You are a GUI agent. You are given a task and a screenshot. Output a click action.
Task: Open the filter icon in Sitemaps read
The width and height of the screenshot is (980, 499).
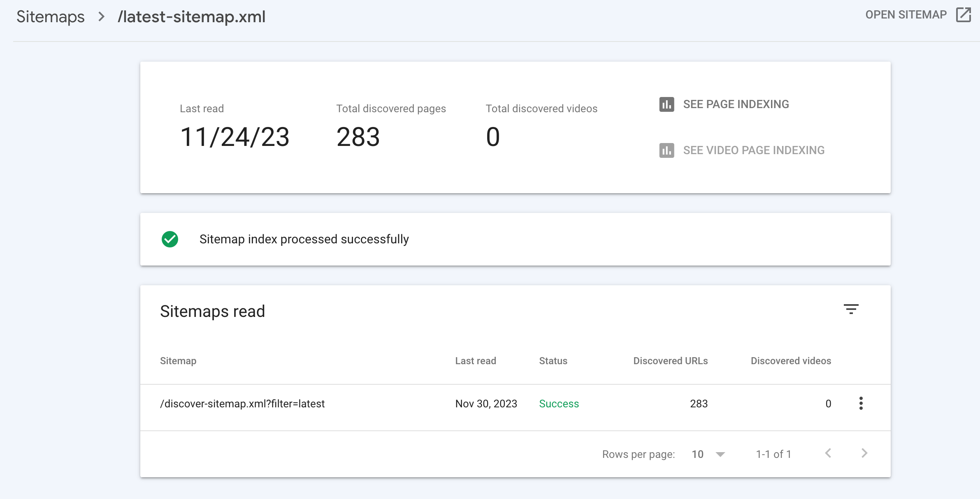coord(851,309)
